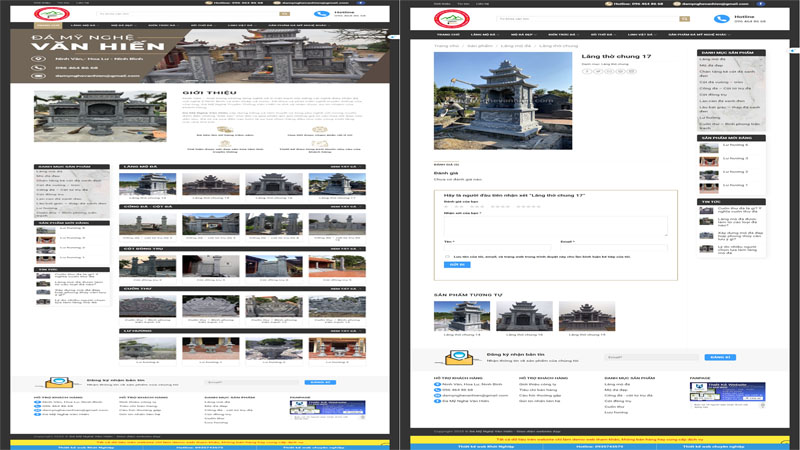The image size is (800, 450).
Task: Select one-star rating in review form
Action: click(x=446, y=207)
